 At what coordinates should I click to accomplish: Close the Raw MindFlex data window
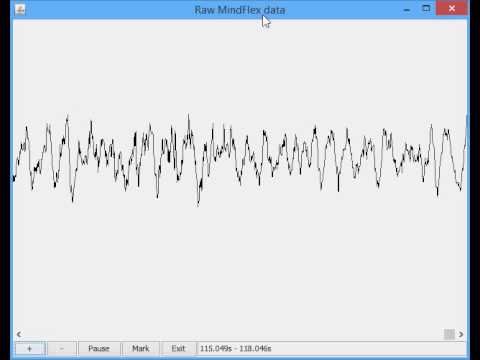click(452, 9)
